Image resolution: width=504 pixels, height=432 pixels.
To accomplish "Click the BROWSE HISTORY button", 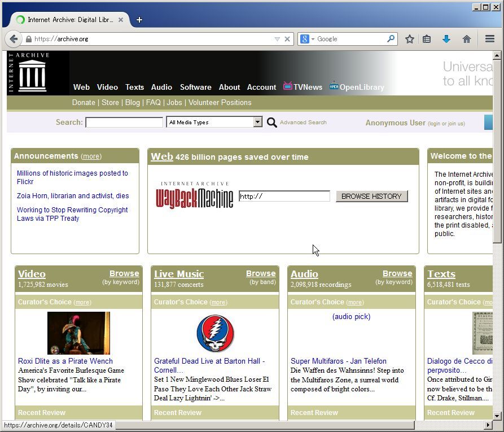I will (x=371, y=196).
